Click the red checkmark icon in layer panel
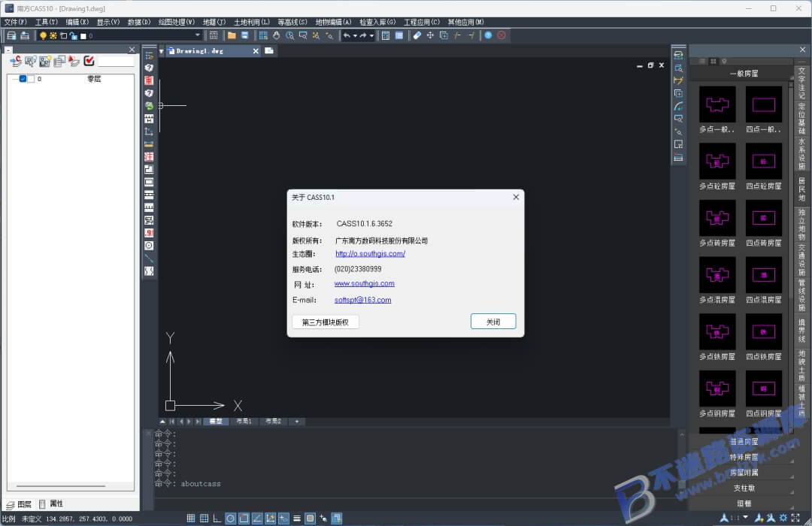The height and width of the screenshot is (526, 812). [x=89, y=61]
